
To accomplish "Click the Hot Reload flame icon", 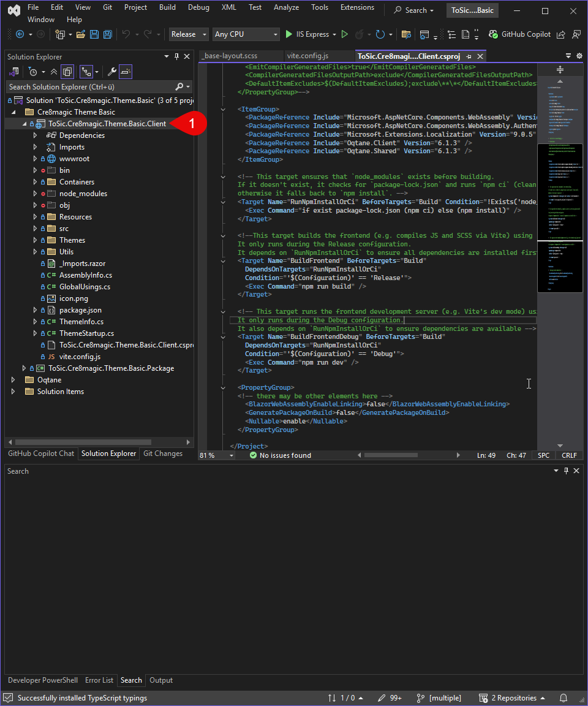I will pyautogui.click(x=359, y=34).
